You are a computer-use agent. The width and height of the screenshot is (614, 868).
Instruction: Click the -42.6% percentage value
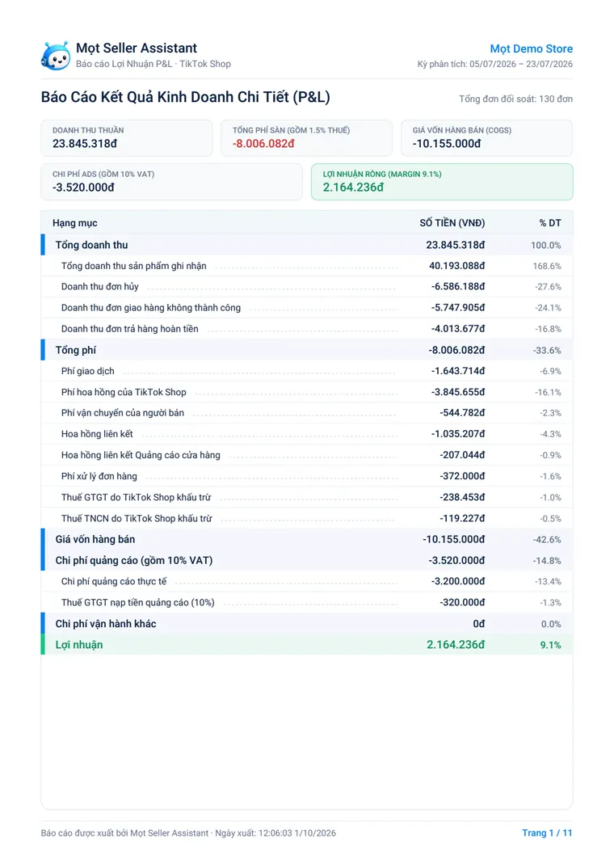point(547,540)
